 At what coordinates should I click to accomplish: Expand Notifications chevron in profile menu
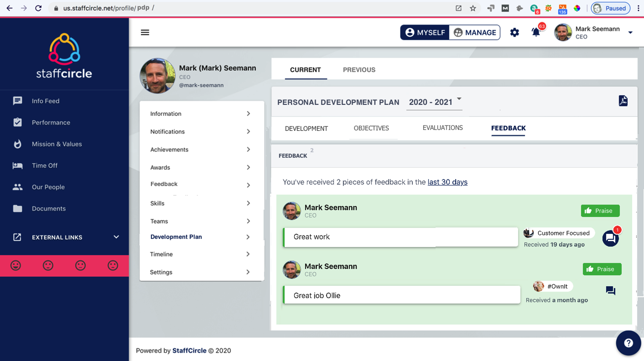[x=248, y=132]
